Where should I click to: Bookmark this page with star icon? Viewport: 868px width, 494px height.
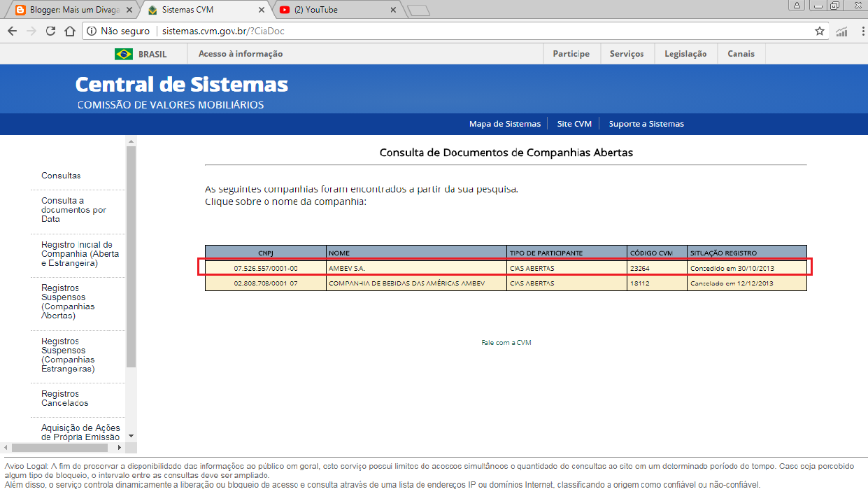click(819, 31)
